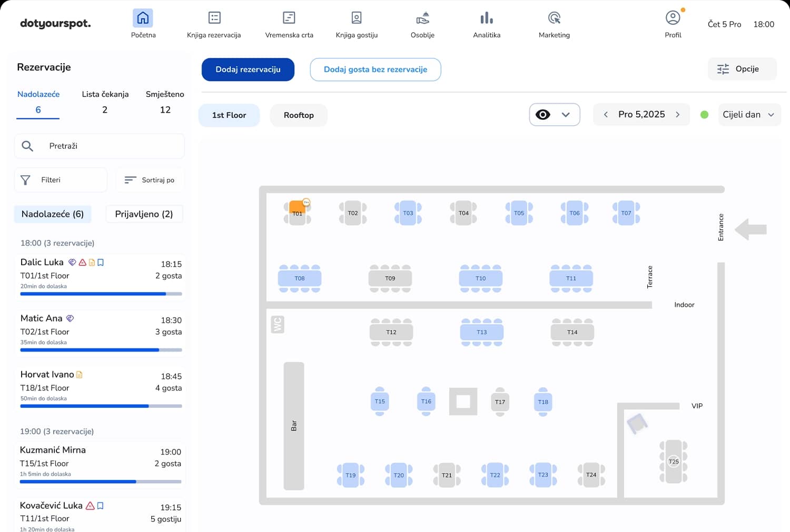Click Dodaj gosta bez rezervacije button
The width and height of the screenshot is (790, 532).
pos(375,69)
